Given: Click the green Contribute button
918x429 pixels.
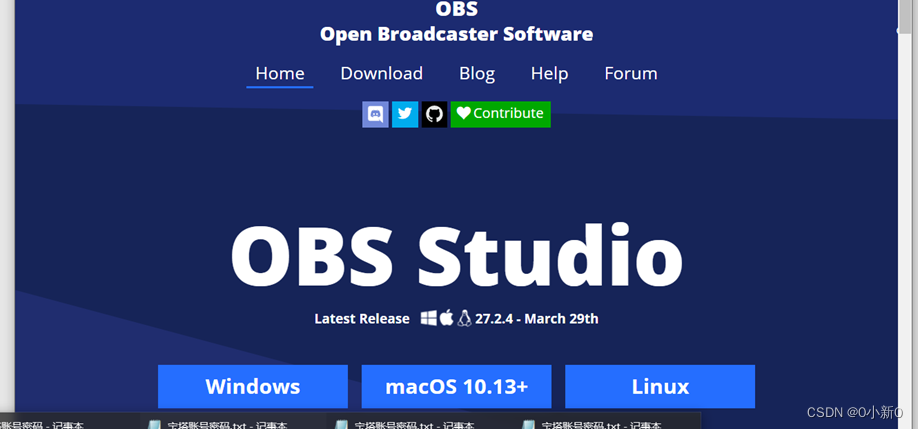Looking at the screenshot, I should tap(501, 114).
